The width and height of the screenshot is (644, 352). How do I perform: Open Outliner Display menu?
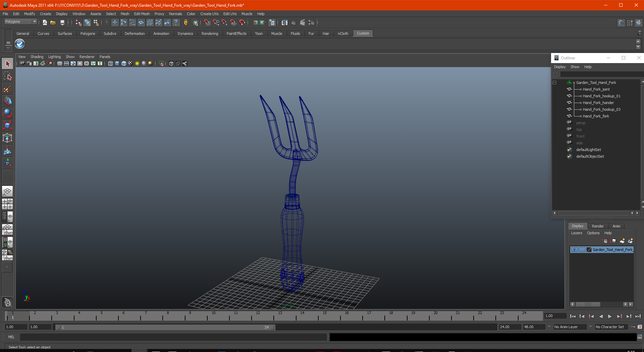point(560,67)
